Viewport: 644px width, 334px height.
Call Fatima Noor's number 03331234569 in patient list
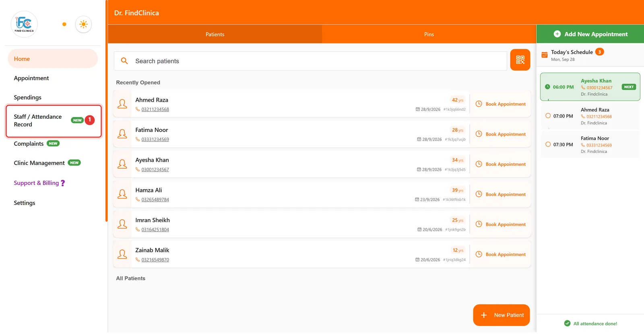155,140
